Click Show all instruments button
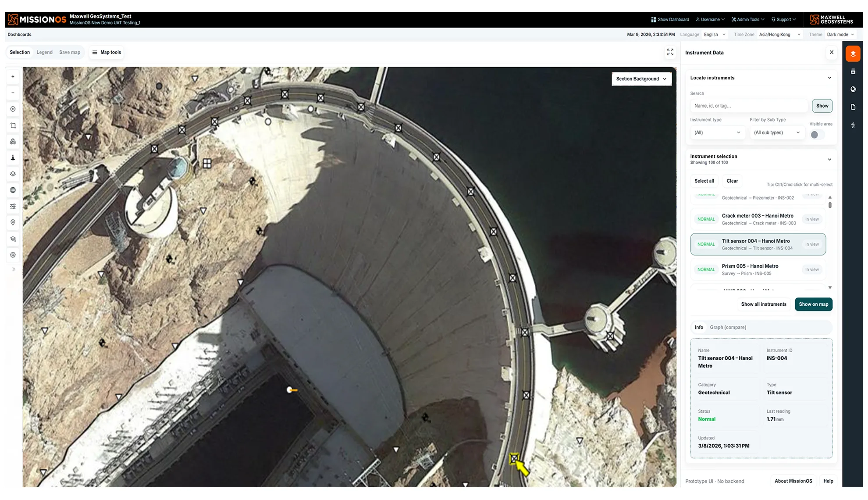This screenshot has width=868, height=500. click(764, 304)
